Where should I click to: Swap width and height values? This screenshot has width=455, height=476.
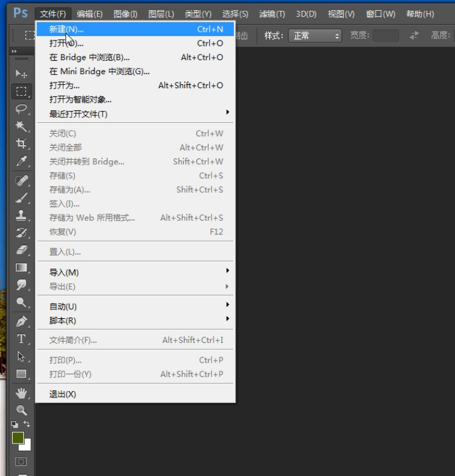coord(414,35)
